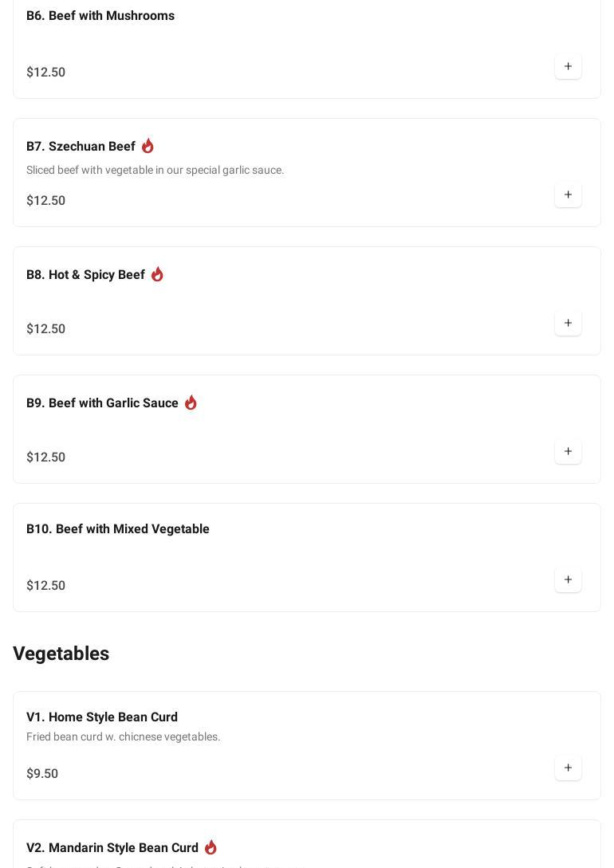Click the Szechuan Beef garlic sauce description text
This screenshot has height=868, width=614.
(x=155, y=170)
